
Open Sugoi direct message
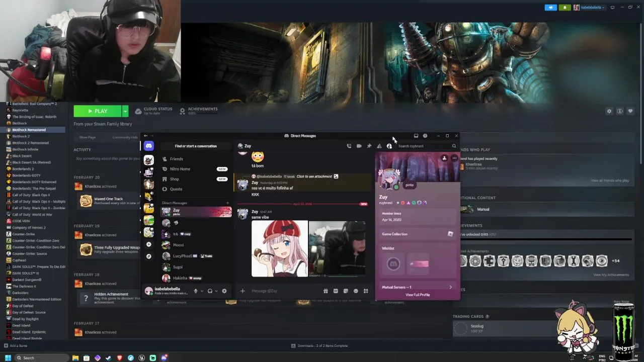click(195, 267)
